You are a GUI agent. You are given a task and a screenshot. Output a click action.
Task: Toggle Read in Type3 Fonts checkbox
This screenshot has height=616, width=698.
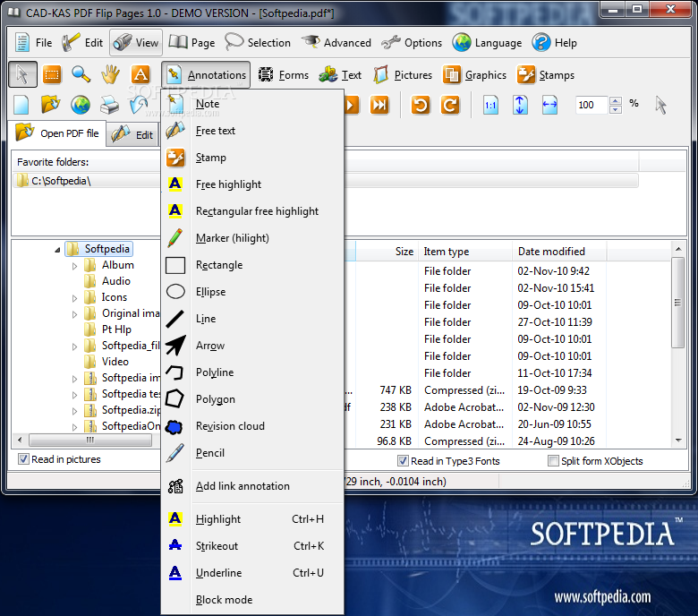(x=403, y=460)
